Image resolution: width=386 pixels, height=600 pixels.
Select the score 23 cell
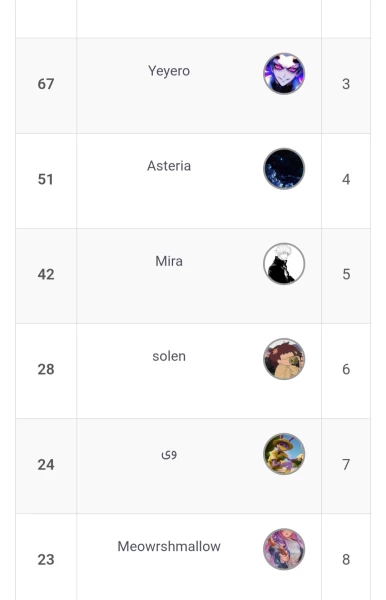pyautogui.click(x=46, y=557)
